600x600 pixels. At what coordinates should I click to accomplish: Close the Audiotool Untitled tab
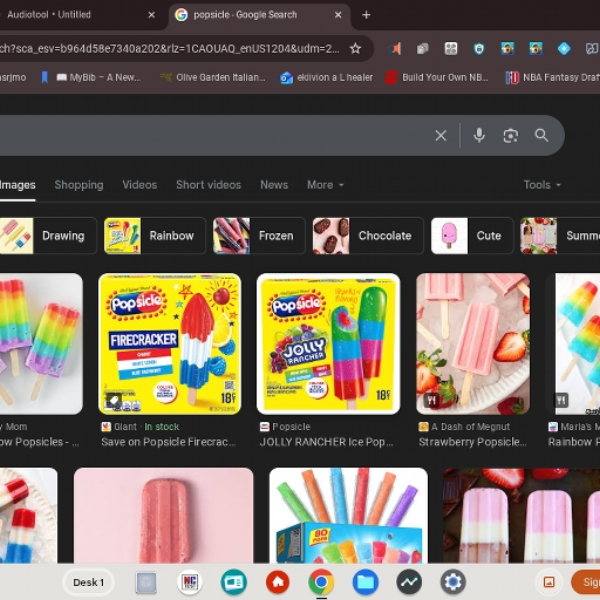point(152,15)
